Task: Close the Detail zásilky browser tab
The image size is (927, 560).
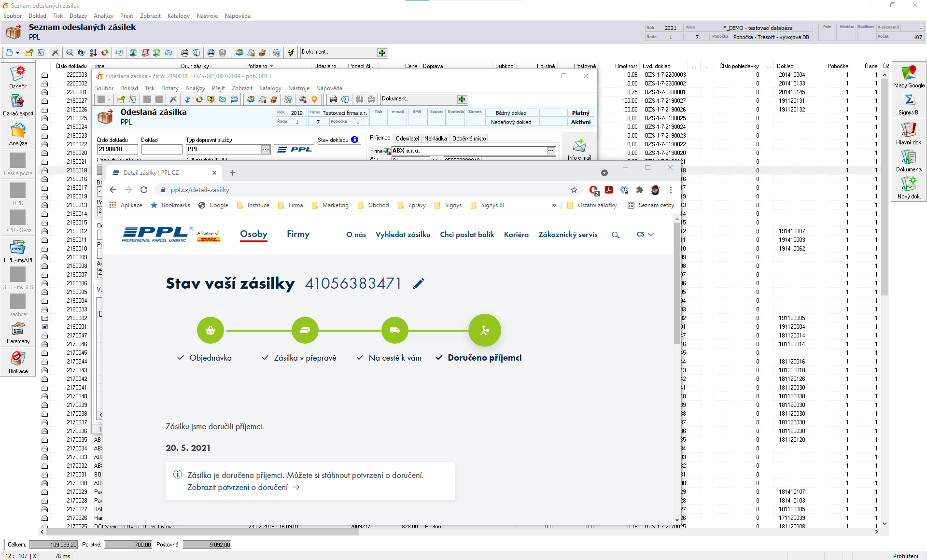Action: (214, 173)
